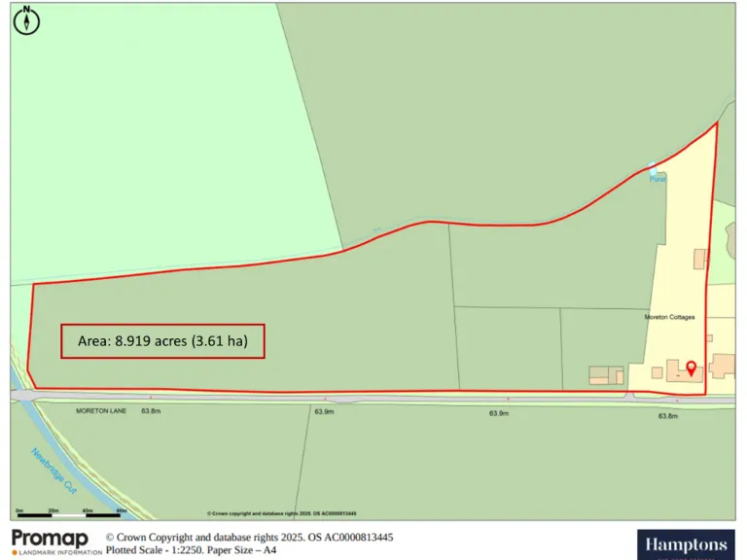This screenshot has width=747, height=560.
Task: Click the Plotted Scale 1:2250 text
Action: point(191,550)
